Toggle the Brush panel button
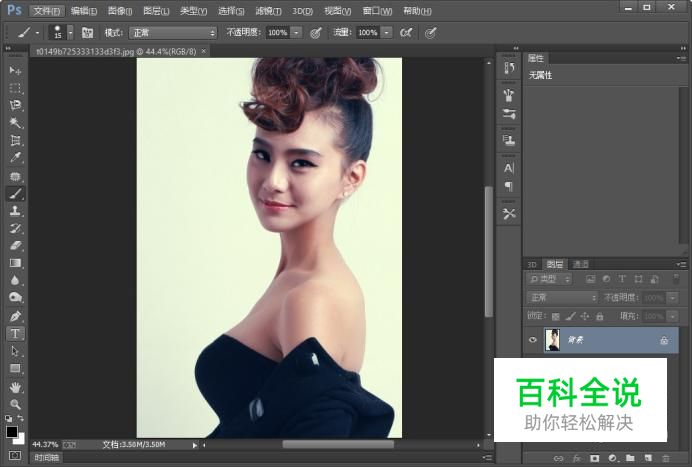 87,33
